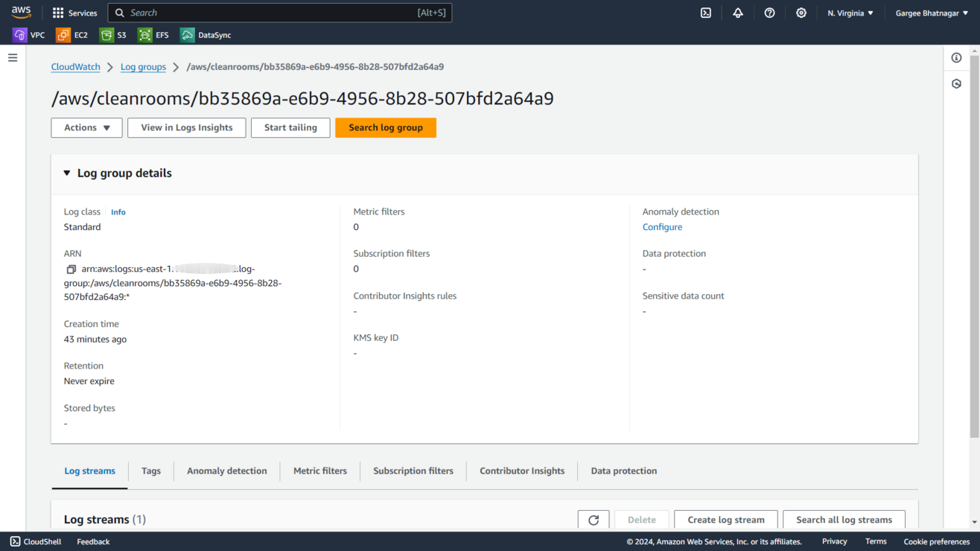Open the VPC shortcut
980x551 pixels.
29,35
